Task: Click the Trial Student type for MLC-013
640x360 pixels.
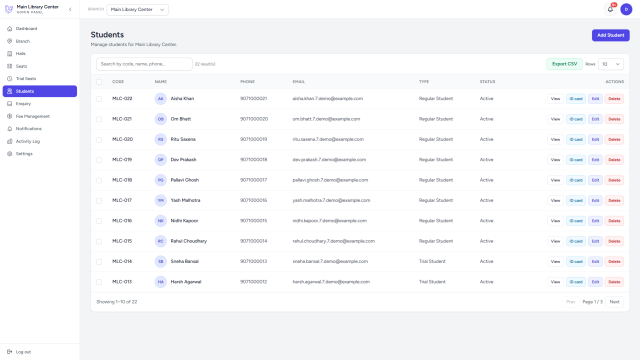Action: click(x=432, y=282)
